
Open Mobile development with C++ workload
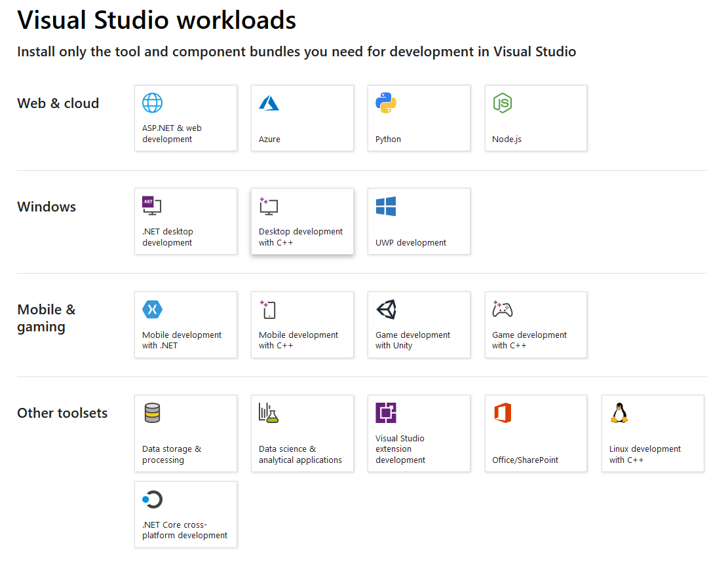(302, 325)
